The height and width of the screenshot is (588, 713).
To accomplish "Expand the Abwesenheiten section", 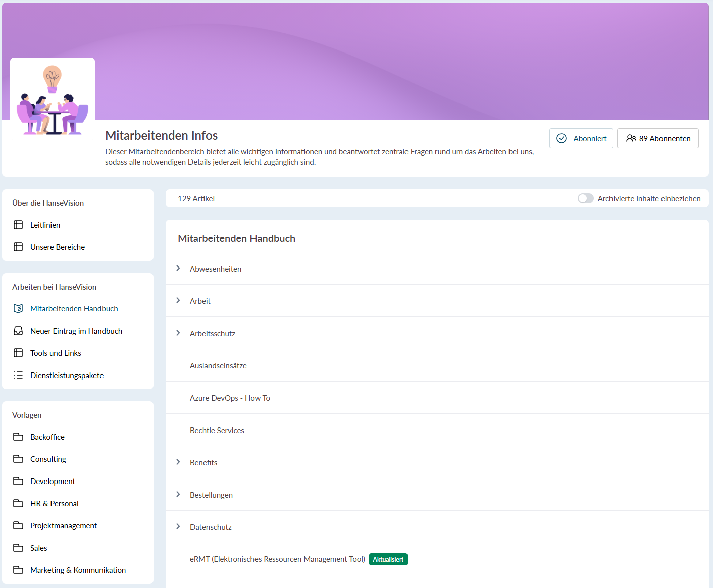I will click(x=178, y=268).
